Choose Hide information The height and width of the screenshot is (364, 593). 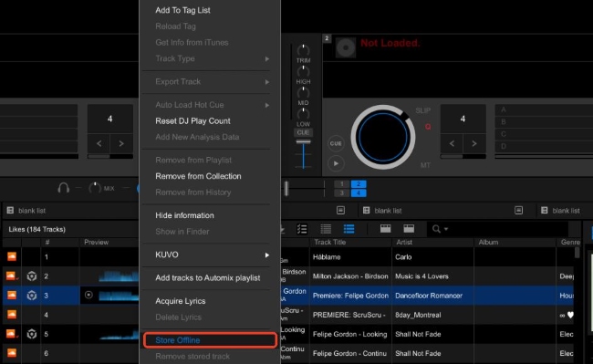[x=184, y=215]
